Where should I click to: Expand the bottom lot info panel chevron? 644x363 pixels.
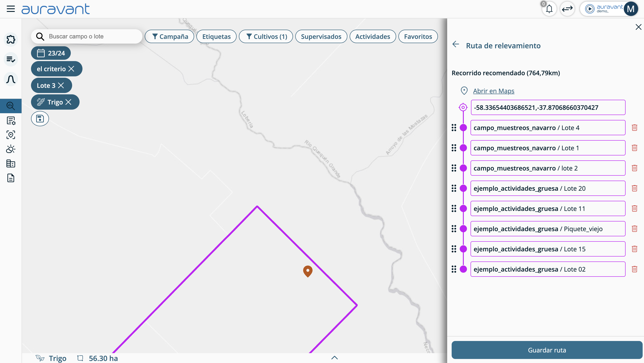(x=335, y=358)
